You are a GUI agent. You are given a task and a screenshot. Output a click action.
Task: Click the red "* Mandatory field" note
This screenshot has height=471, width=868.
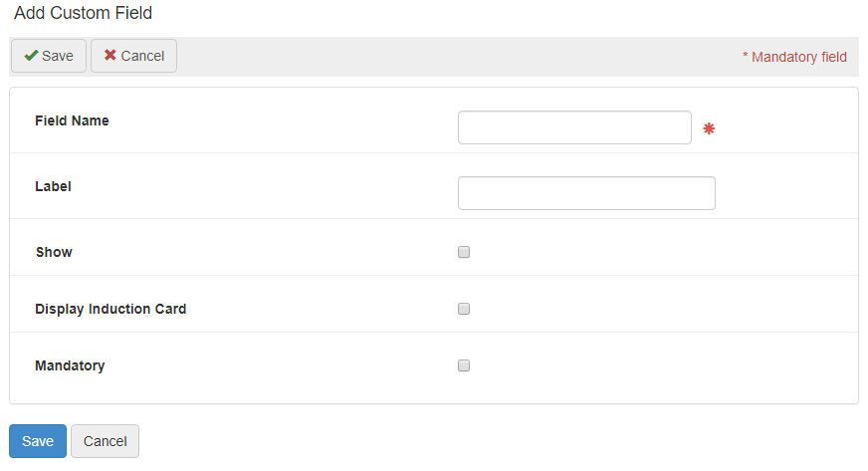[x=794, y=57]
